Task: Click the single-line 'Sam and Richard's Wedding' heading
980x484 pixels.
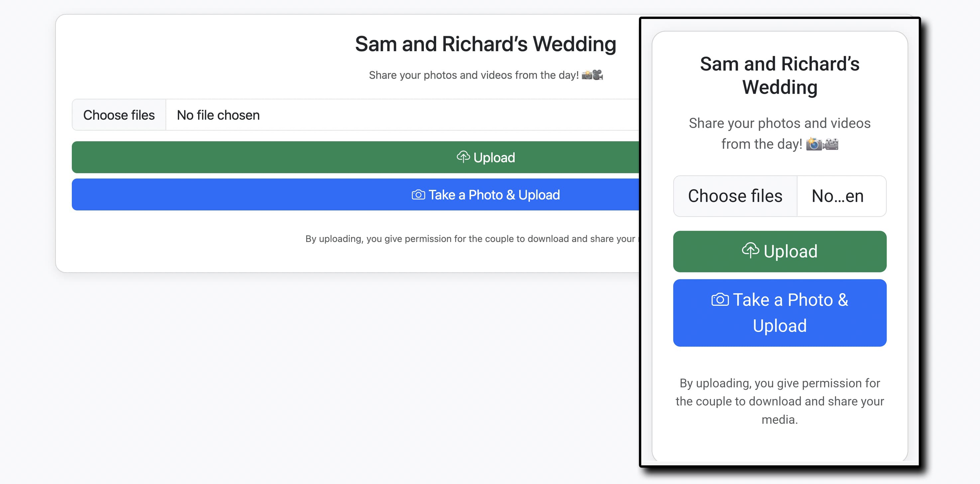Action: [x=485, y=44]
